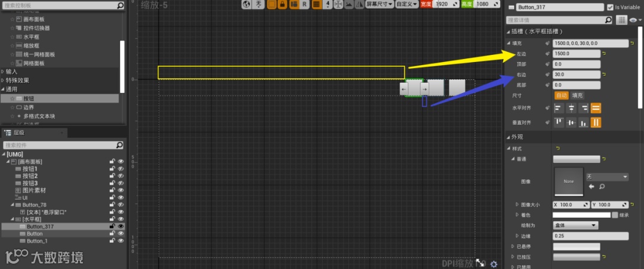644x269 pixels.
Task: Toggle the lock for Button_317
Action: pyautogui.click(x=112, y=226)
